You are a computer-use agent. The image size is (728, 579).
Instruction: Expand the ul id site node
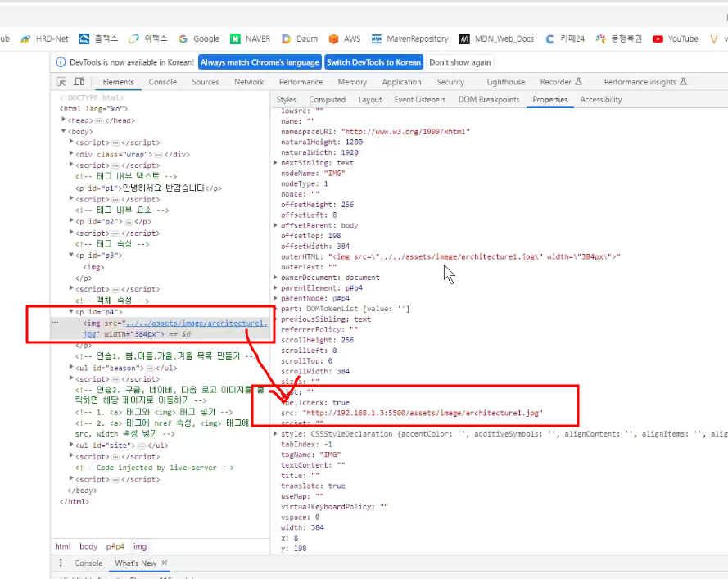(x=71, y=445)
